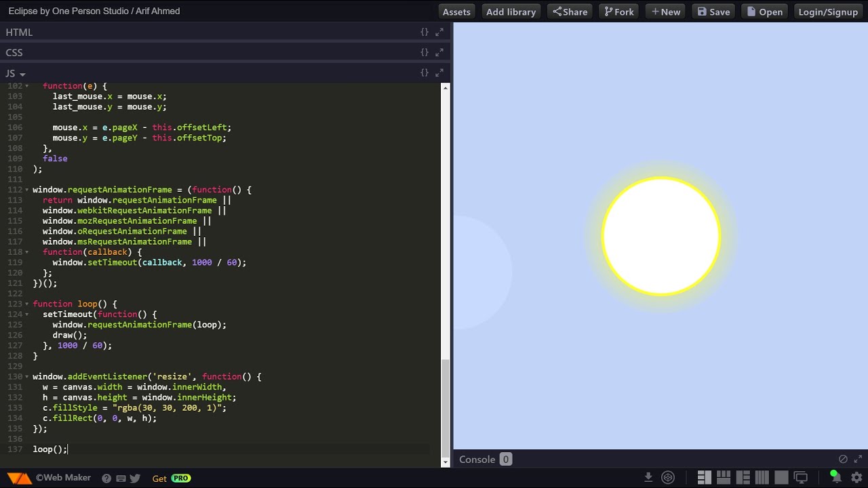The height and width of the screenshot is (488, 868).
Task: Collapse the code fold at line 112
Action: tap(27, 190)
